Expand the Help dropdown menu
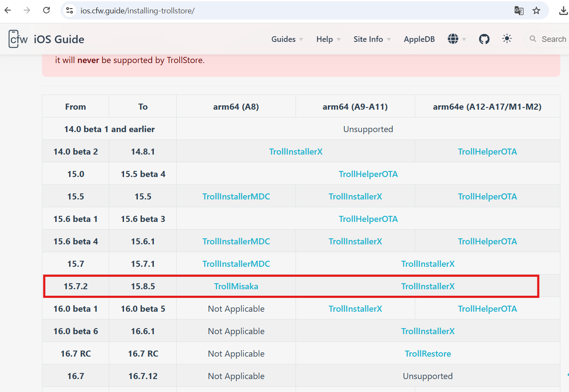Viewport: 569px width, 392px height. click(x=328, y=39)
